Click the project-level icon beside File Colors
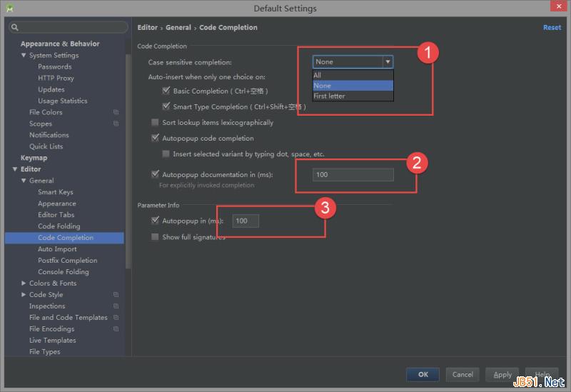This screenshot has width=571, height=392. 116,112
